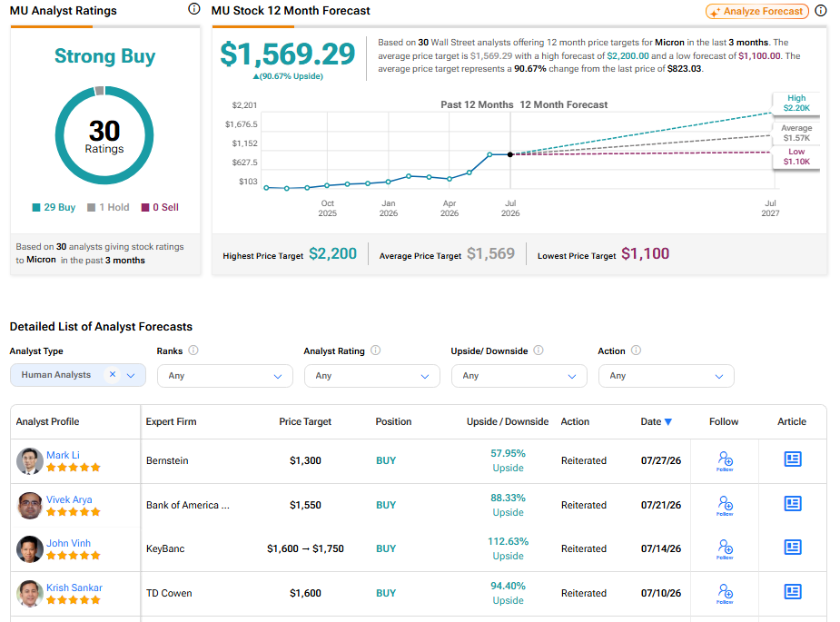
Task: Open the Upside/Downside dropdown
Action: 519,376
